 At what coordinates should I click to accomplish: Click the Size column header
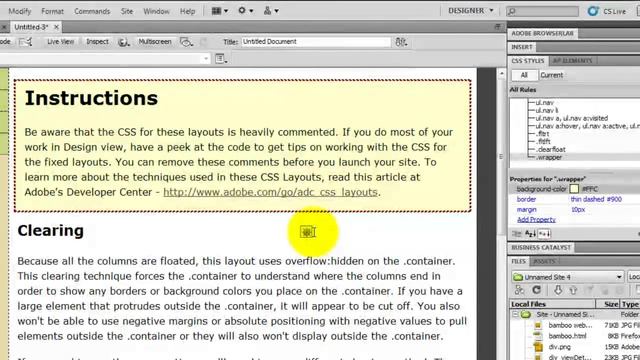(x=608, y=304)
